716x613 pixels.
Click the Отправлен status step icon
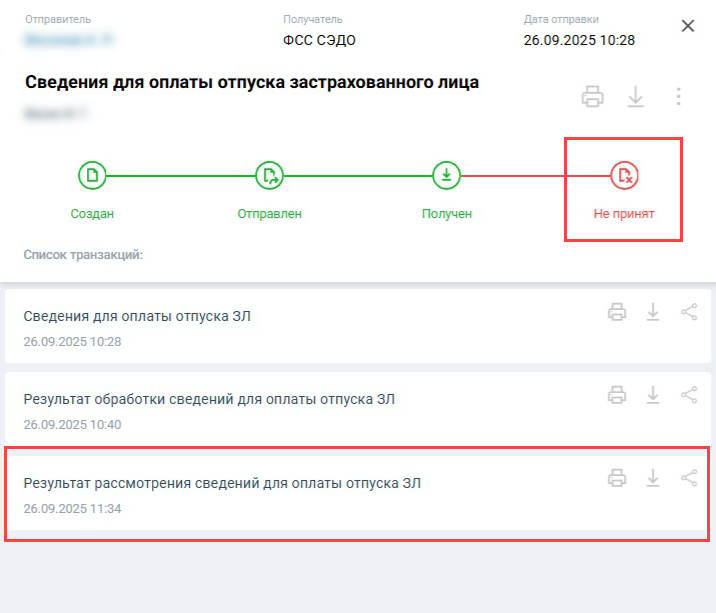point(269,176)
